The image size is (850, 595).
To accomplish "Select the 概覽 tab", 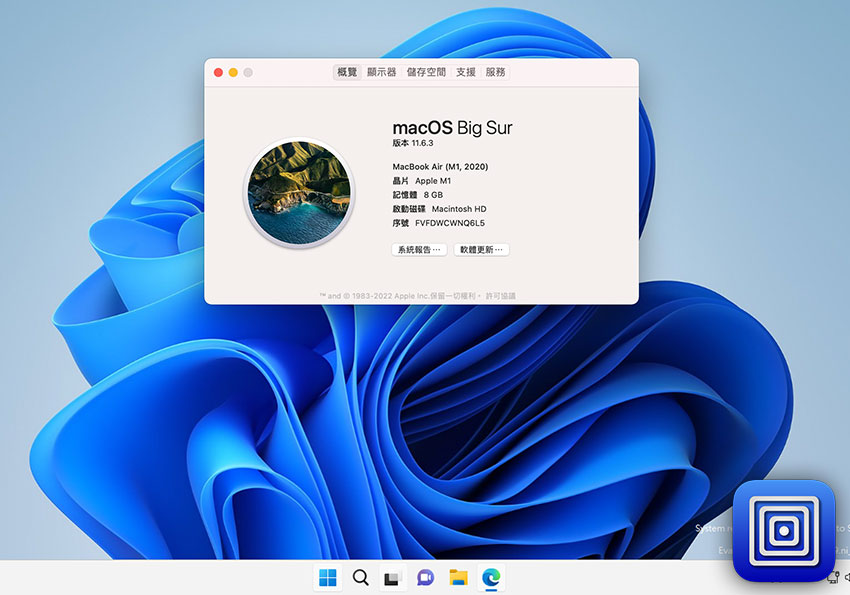I will tap(347, 72).
